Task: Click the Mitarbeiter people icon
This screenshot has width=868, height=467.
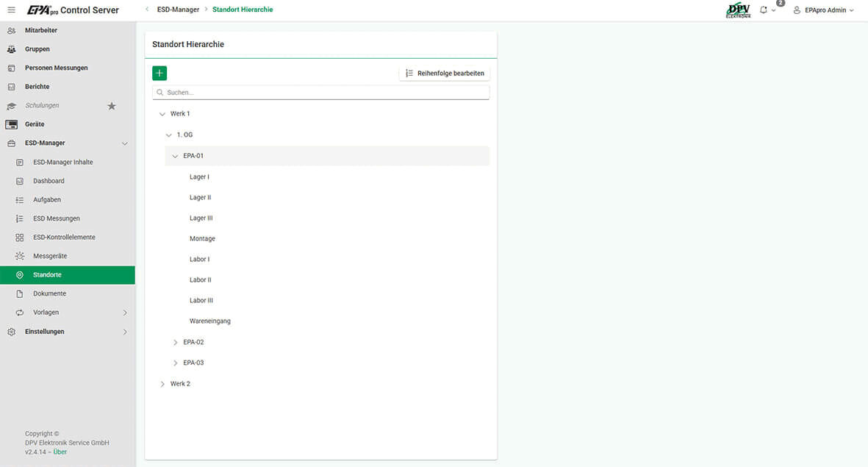Action: point(11,31)
